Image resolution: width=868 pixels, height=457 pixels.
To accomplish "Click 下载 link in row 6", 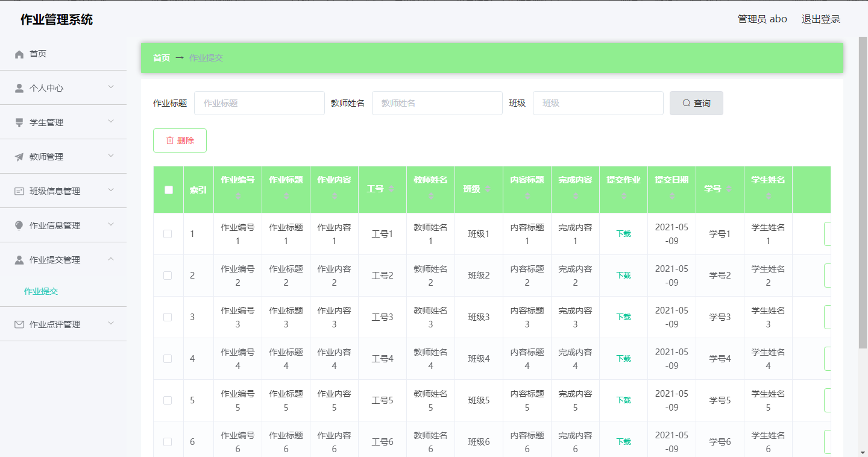I will [623, 442].
